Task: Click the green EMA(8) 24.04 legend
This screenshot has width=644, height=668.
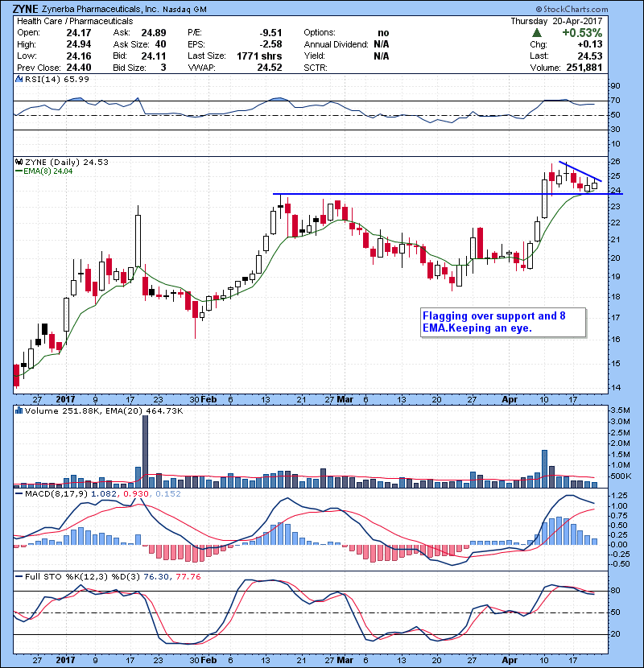Action: (x=44, y=171)
